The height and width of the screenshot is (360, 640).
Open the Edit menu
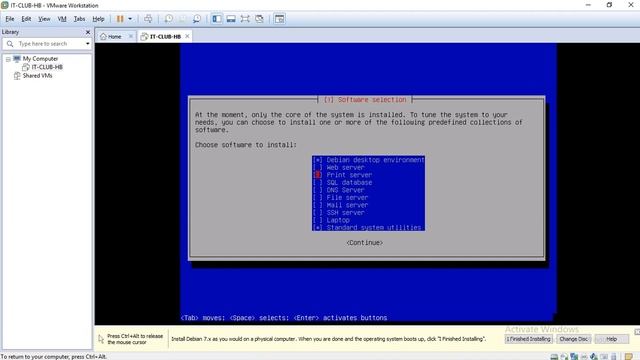[26, 19]
